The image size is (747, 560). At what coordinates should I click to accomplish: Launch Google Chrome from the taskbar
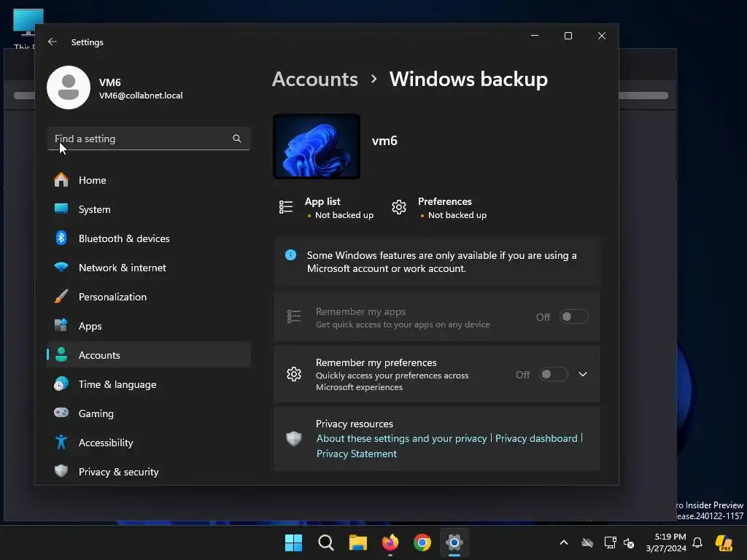(x=422, y=542)
